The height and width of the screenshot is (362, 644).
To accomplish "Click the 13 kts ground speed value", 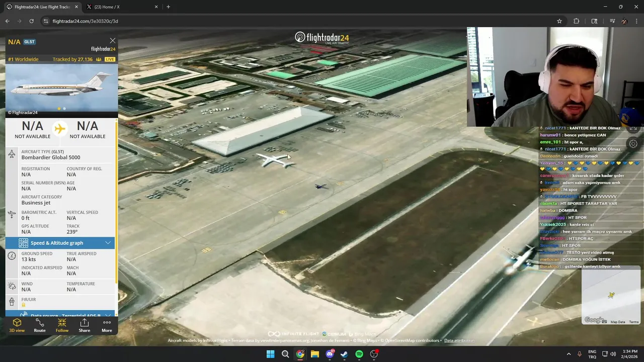I will coord(29,259).
